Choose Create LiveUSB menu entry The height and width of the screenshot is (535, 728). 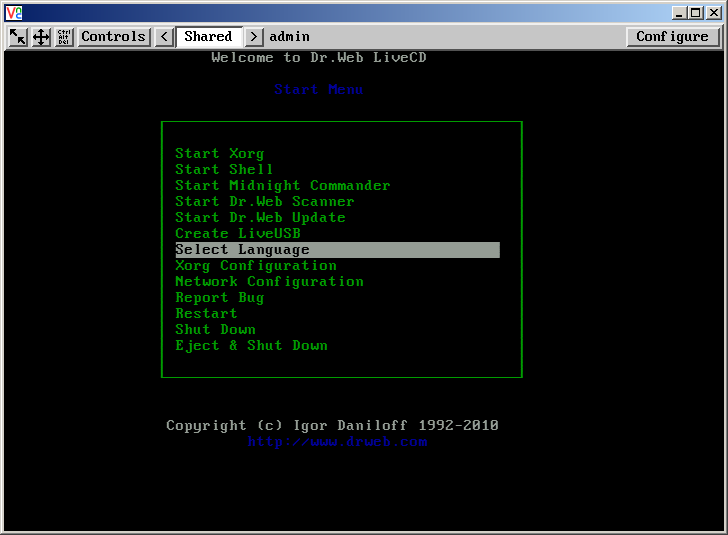238,234
